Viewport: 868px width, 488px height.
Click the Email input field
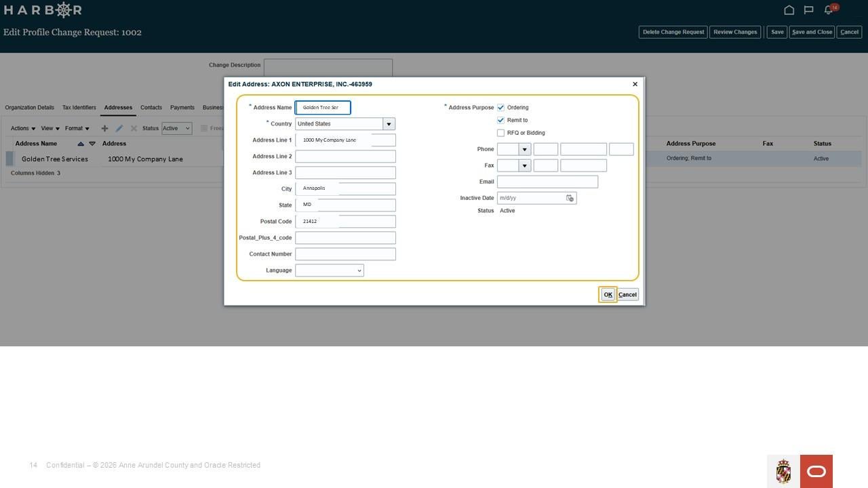547,182
